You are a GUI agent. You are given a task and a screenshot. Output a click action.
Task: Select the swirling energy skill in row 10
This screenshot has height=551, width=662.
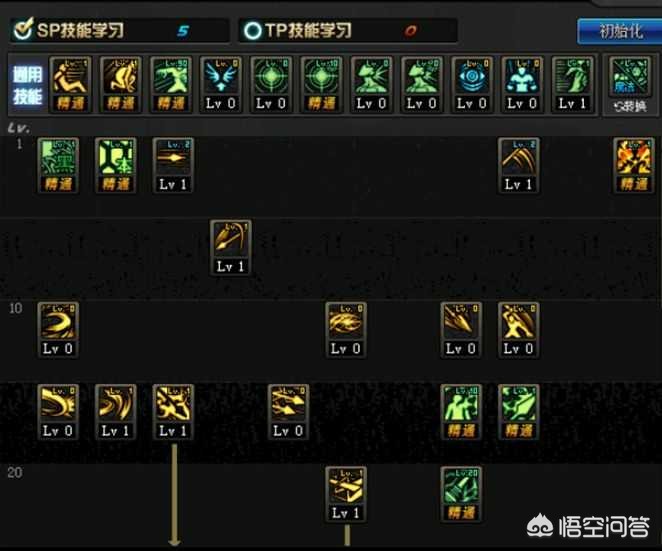[x=346, y=330]
